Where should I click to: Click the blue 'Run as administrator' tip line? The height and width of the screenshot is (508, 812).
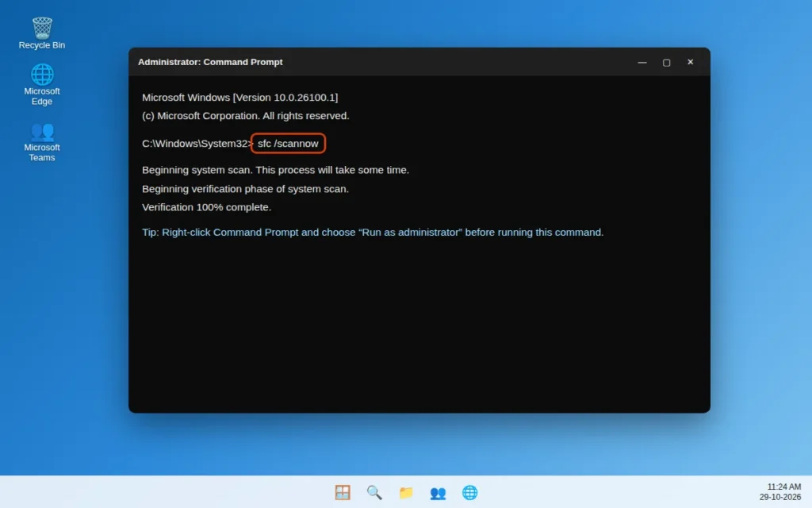(373, 233)
